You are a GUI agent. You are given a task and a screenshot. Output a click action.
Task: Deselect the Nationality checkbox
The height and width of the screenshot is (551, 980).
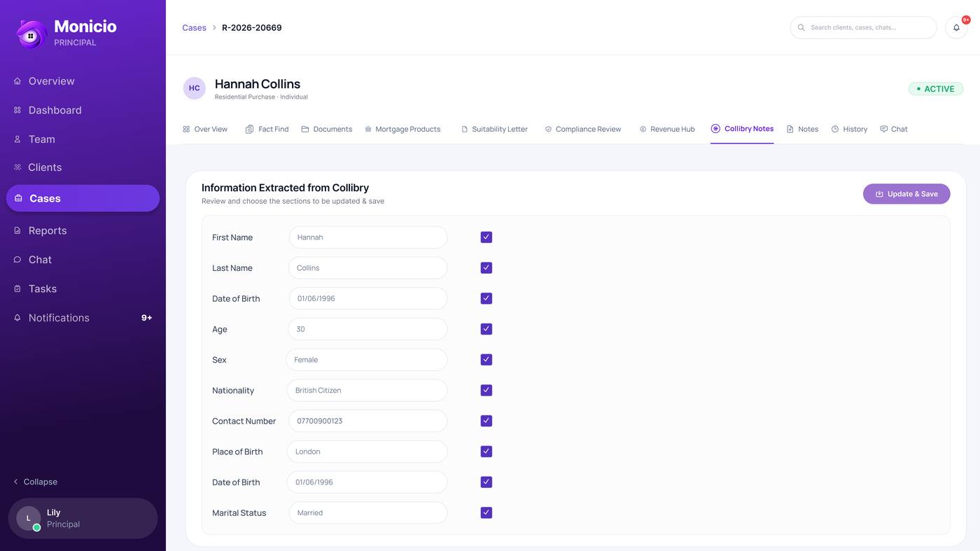(486, 391)
